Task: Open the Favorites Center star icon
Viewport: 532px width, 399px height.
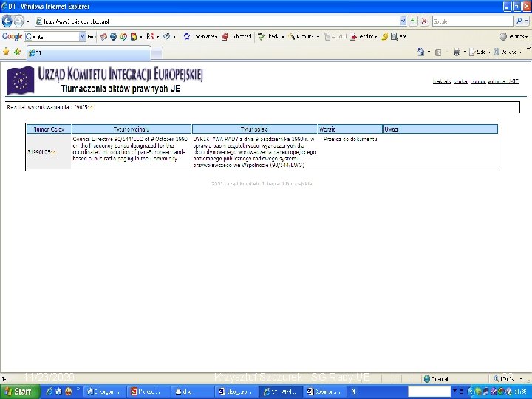Action: click(6, 52)
